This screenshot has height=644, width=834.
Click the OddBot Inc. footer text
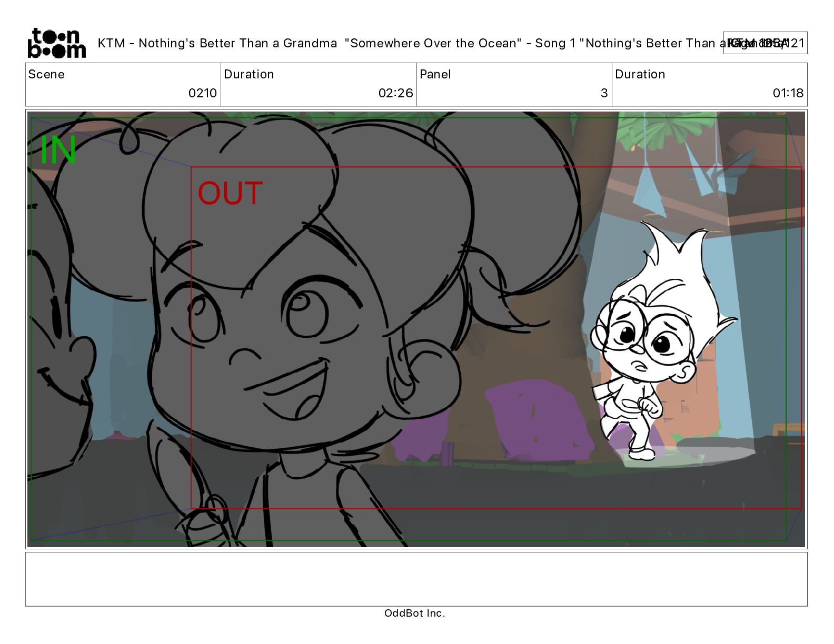[x=414, y=613]
